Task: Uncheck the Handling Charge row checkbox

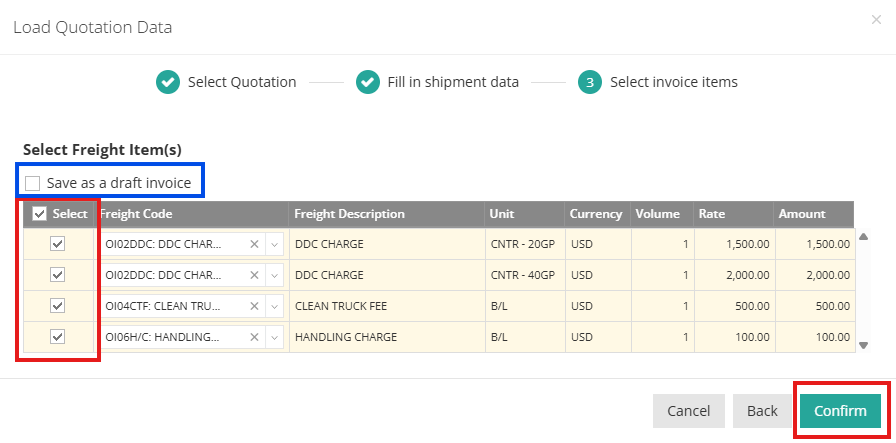Action: (x=57, y=337)
